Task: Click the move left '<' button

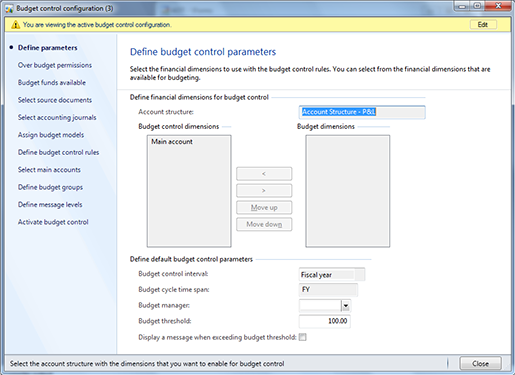Action: tap(264, 174)
